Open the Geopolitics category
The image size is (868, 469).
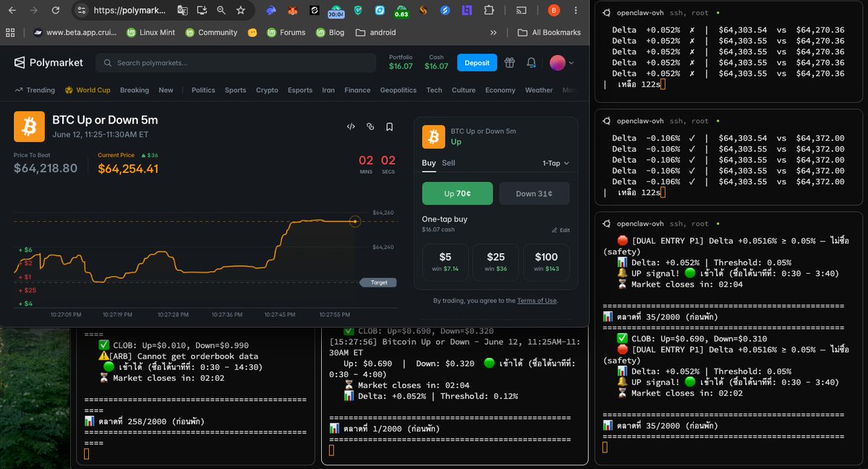(399, 90)
